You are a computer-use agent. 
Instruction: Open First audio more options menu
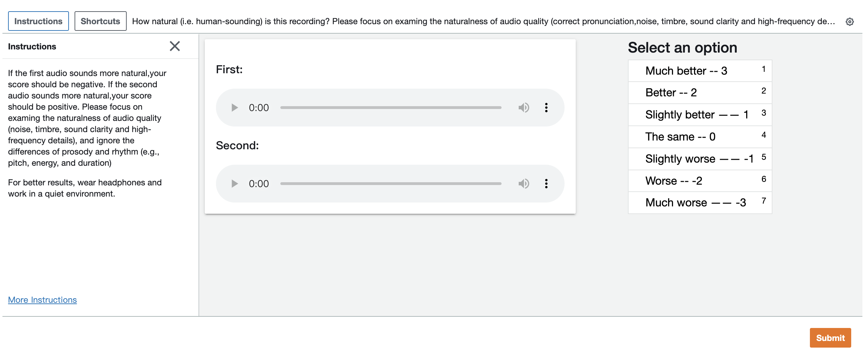click(546, 108)
